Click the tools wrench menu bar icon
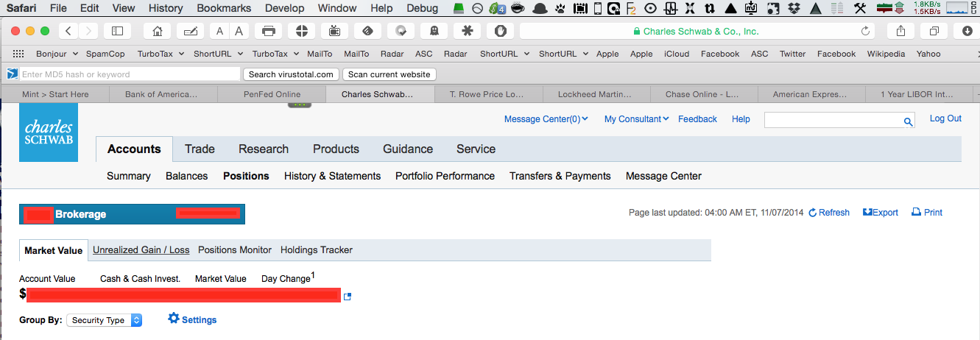 (x=859, y=8)
